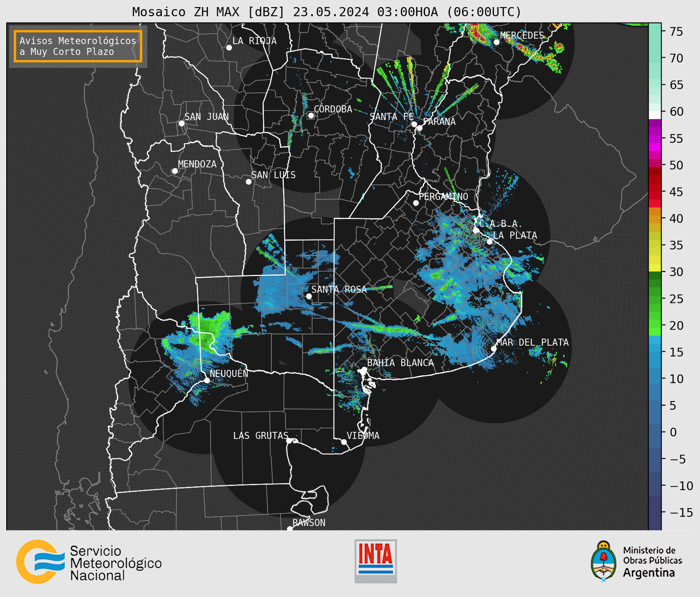
Task: Select the PERGAMINO city marker
Action: coord(416,203)
